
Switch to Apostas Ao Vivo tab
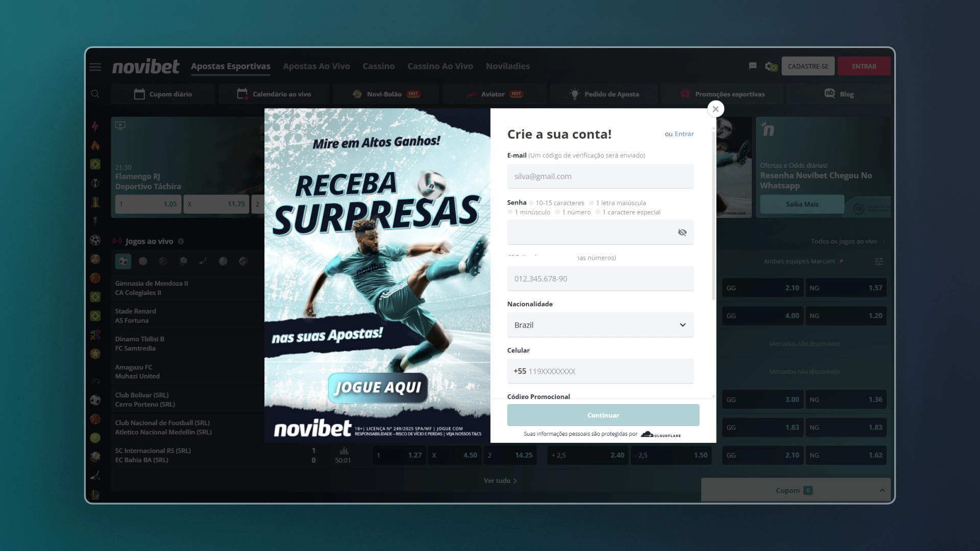(x=316, y=66)
